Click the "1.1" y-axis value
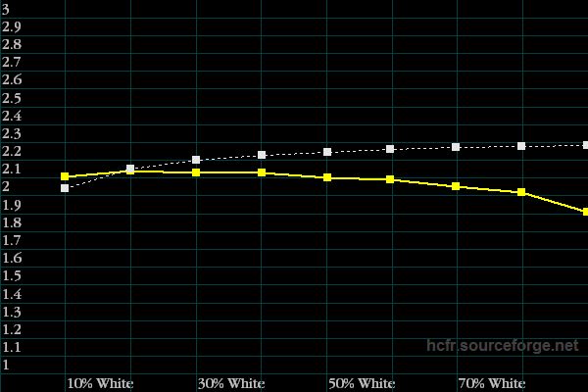 pos(12,347)
